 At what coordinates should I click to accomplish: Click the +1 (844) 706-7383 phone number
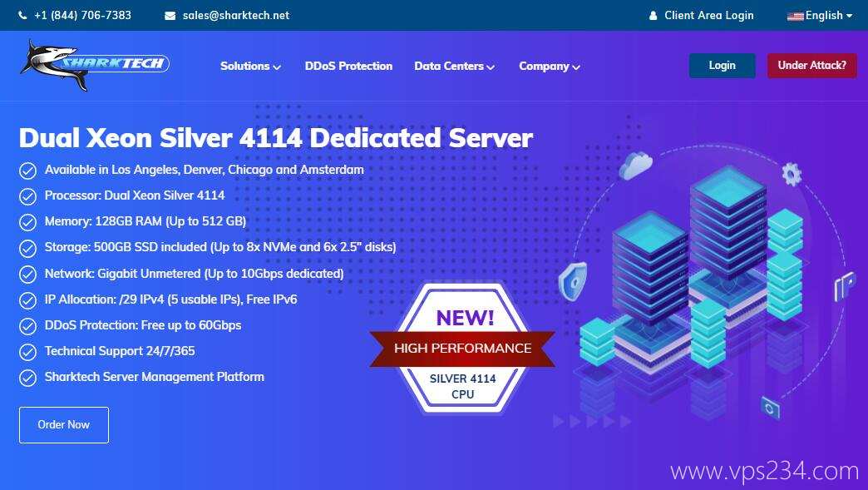coord(83,16)
